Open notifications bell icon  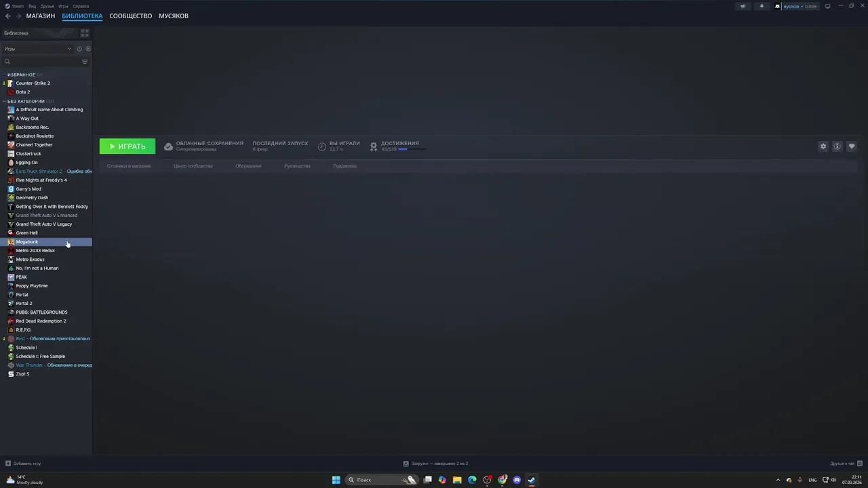click(x=761, y=6)
